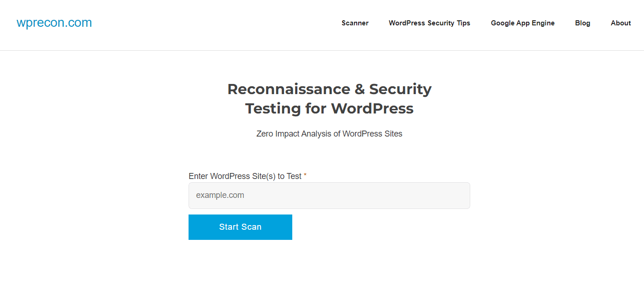Viewport: 644px width, 286px height.
Task: Submit the form with the blue Start Scan button
Action: coord(240,227)
